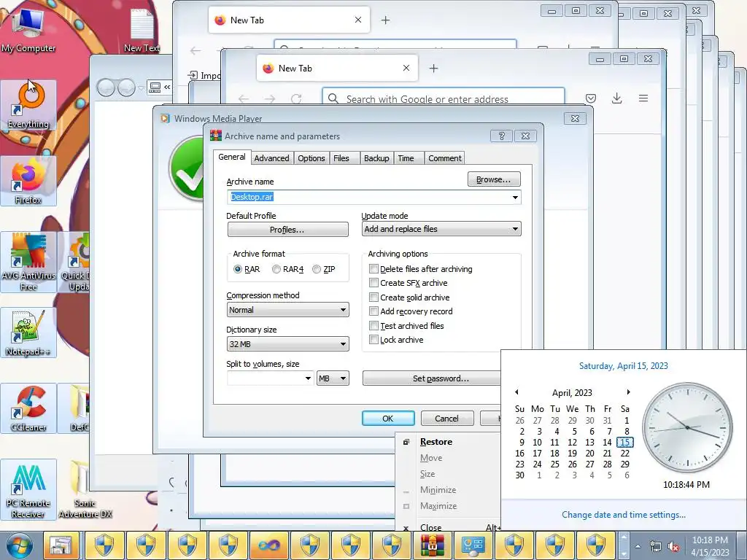The height and width of the screenshot is (560, 747).
Task: Open the Update mode dropdown
Action: [441, 229]
